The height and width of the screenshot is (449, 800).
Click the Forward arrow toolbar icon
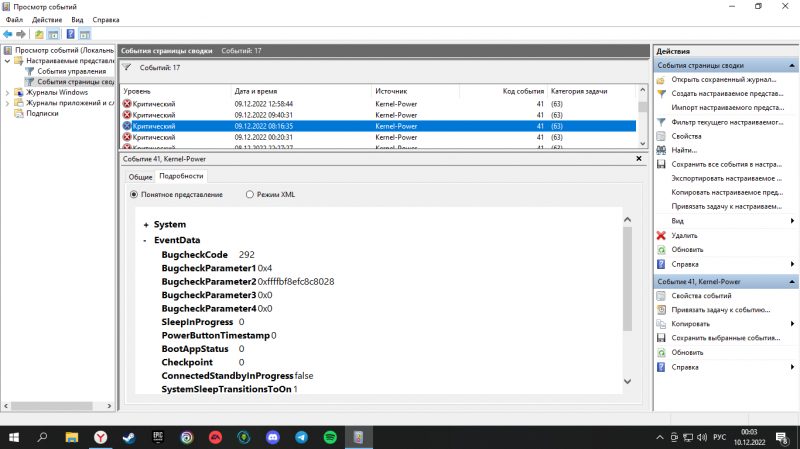21,34
